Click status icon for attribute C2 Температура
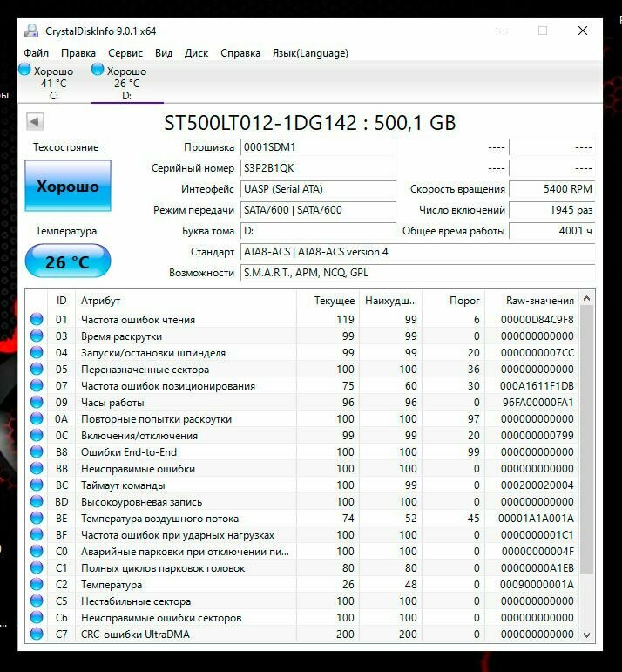Image resolution: width=622 pixels, height=672 pixels. tap(37, 585)
